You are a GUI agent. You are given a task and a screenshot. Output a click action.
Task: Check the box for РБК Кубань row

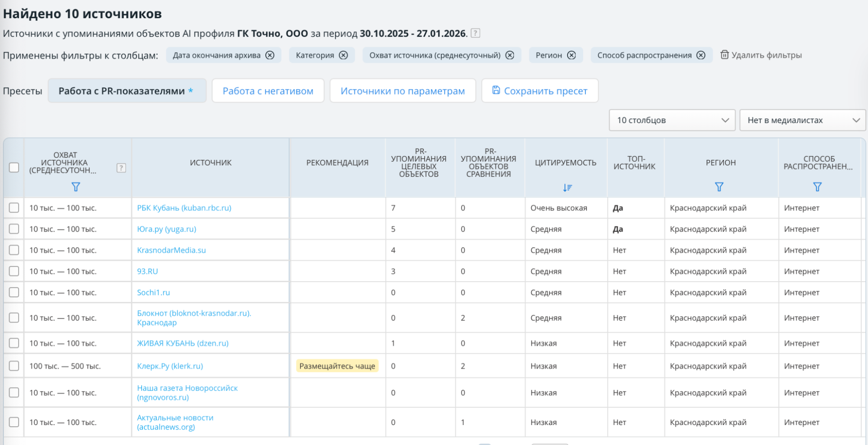[14, 208]
